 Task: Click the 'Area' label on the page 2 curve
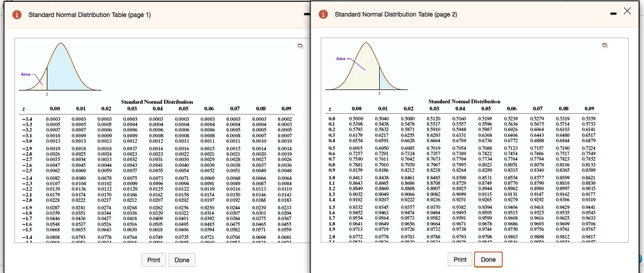[341, 58]
